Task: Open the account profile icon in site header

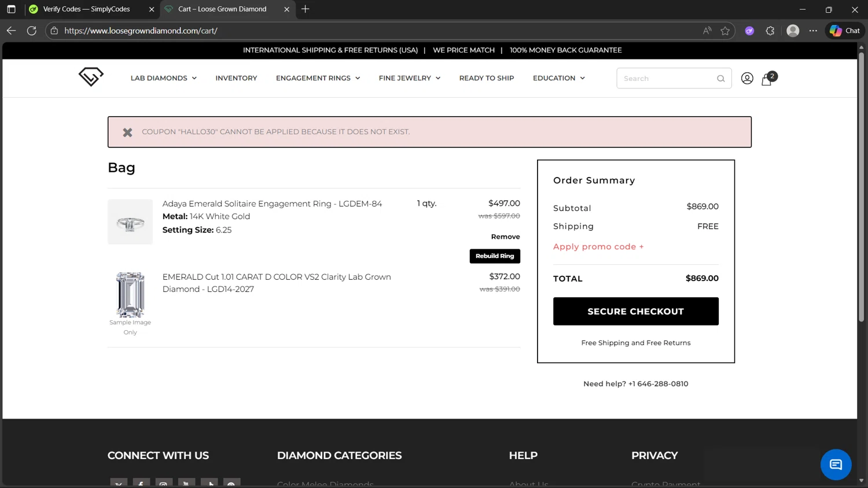Action: click(x=747, y=78)
